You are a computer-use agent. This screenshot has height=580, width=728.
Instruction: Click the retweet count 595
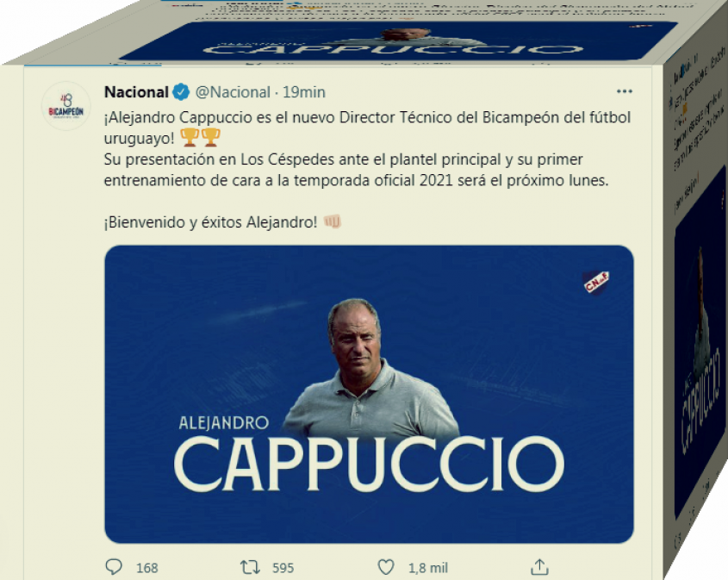pos(283,568)
